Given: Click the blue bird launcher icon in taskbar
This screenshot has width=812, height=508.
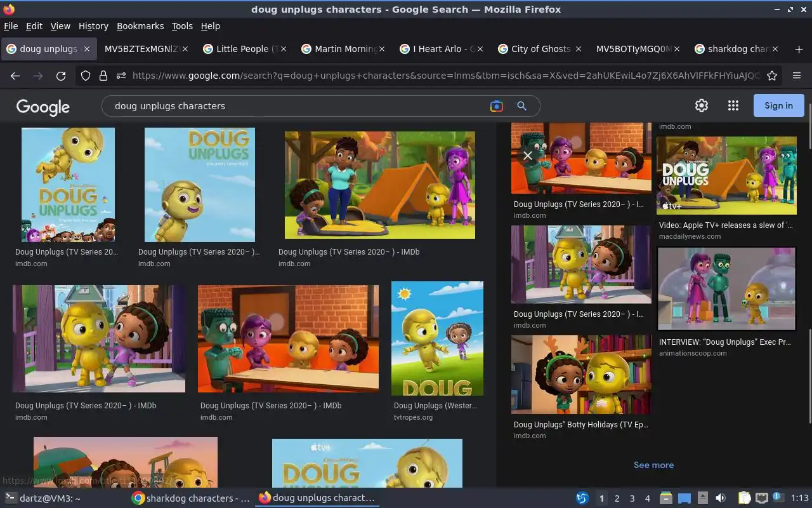Looking at the screenshot, I should pyautogui.click(x=582, y=498).
